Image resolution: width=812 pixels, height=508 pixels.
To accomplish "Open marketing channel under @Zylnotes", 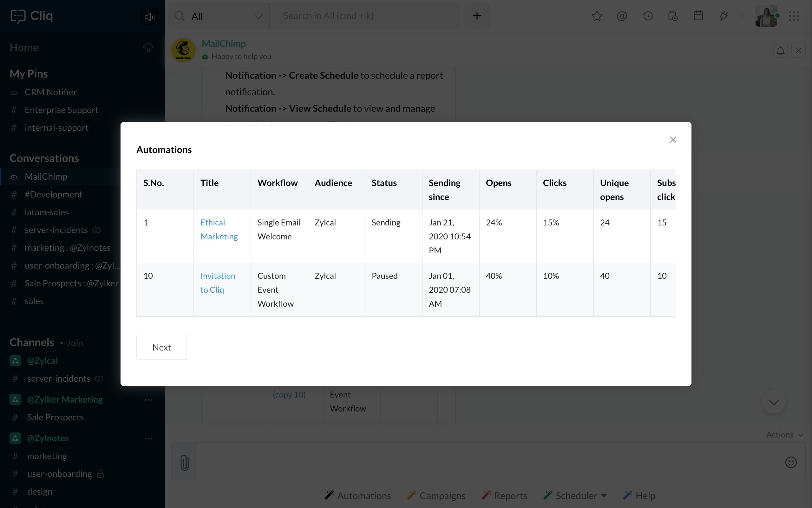I will [x=47, y=456].
